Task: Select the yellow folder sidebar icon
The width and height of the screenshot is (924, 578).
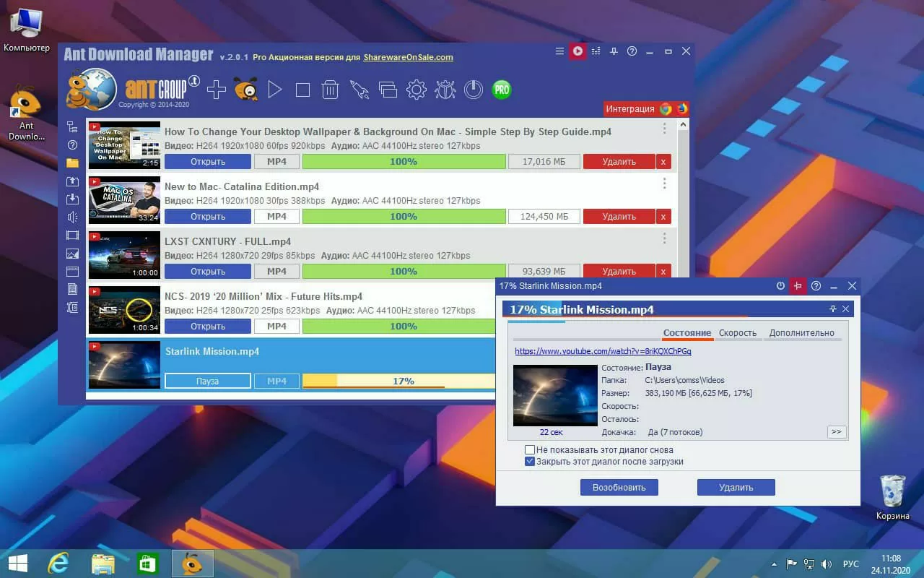Action: click(x=72, y=163)
